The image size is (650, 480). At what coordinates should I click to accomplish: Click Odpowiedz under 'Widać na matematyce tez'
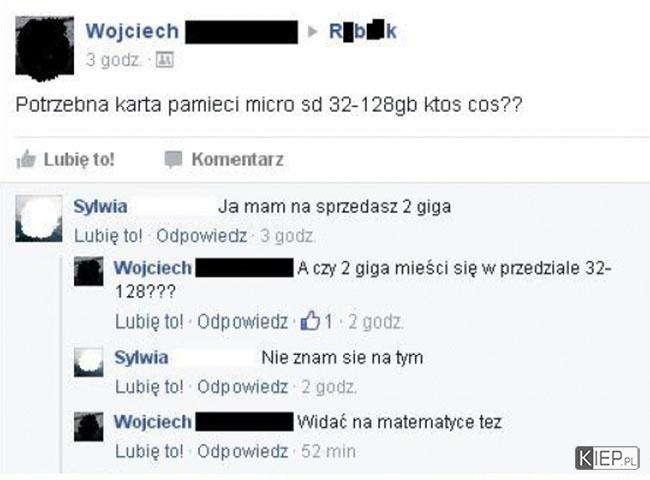tap(243, 451)
